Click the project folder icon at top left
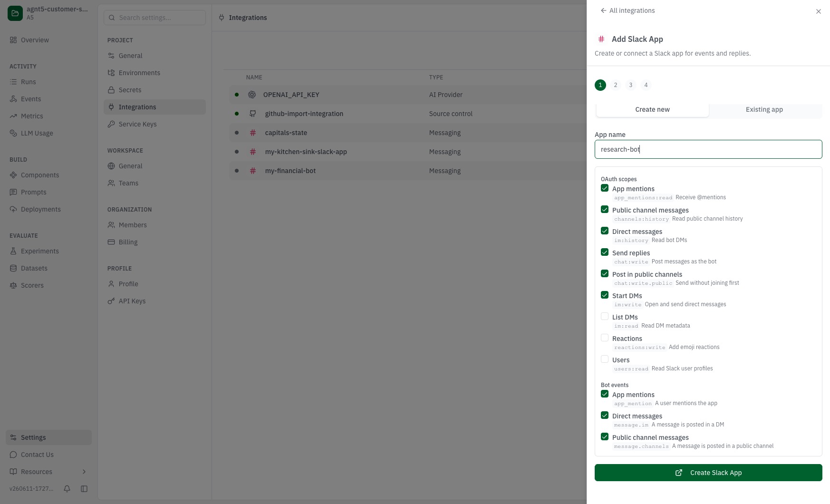 15,13
